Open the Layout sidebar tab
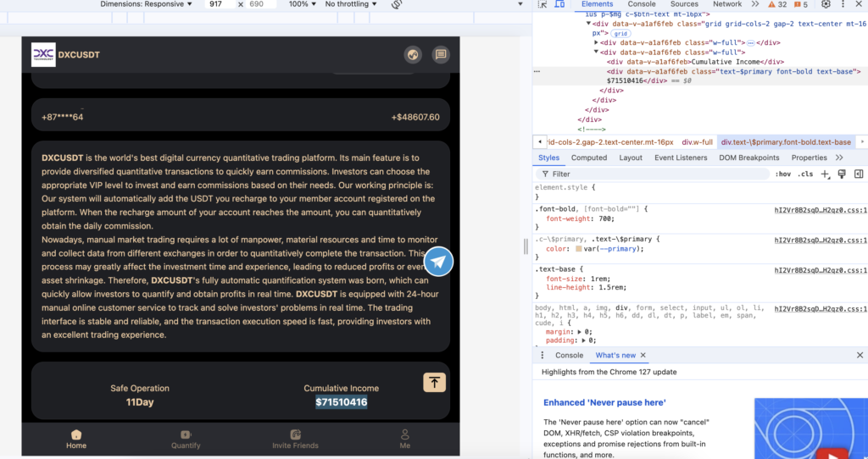868x459 pixels. tap(631, 158)
